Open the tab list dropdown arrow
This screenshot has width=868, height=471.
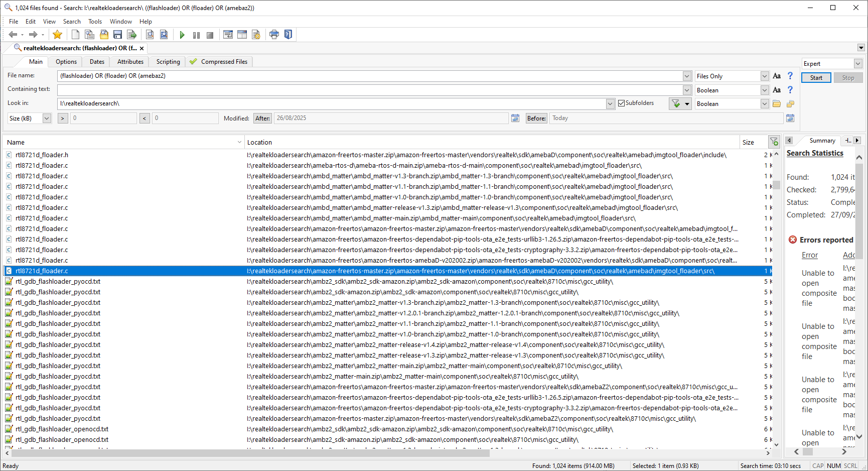861,48
